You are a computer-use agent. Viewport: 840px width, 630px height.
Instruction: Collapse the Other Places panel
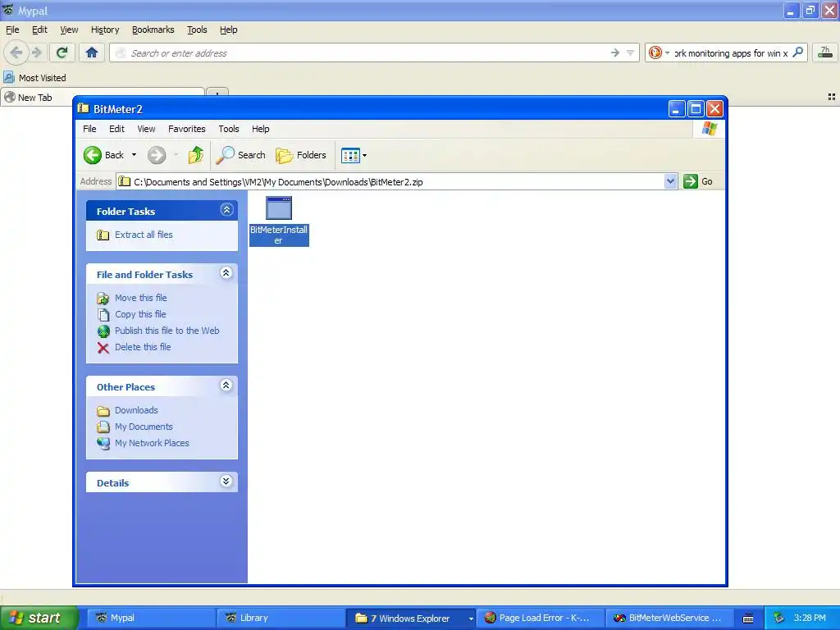226,386
